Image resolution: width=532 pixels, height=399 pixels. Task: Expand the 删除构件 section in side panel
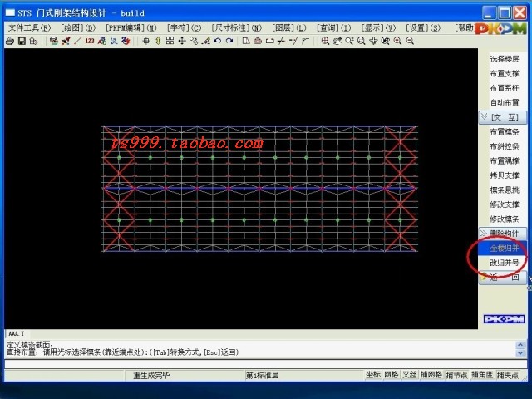503,234
